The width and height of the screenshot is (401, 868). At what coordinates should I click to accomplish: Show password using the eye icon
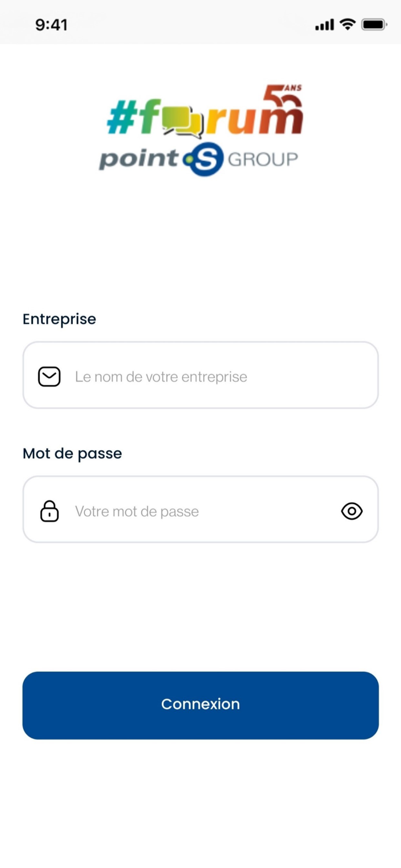pyautogui.click(x=352, y=511)
